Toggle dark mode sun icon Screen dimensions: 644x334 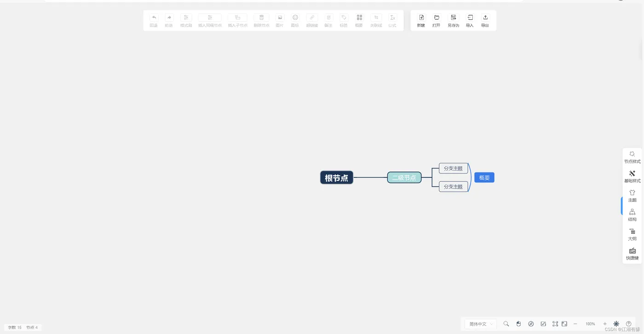coord(616,324)
